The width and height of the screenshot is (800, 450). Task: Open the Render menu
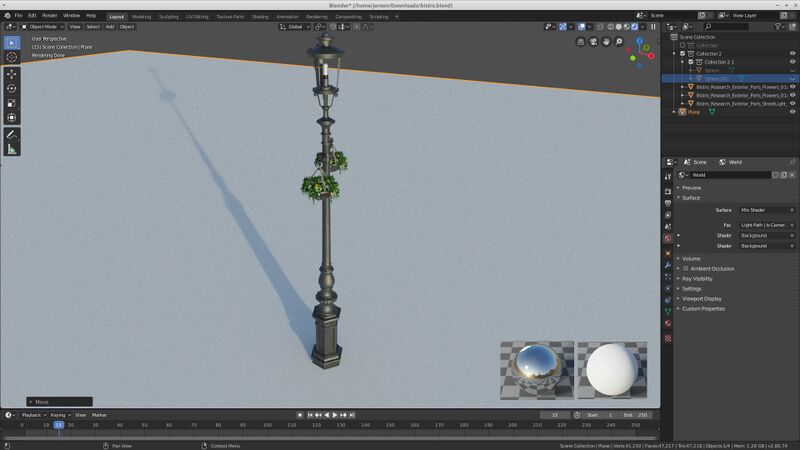click(49, 16)
